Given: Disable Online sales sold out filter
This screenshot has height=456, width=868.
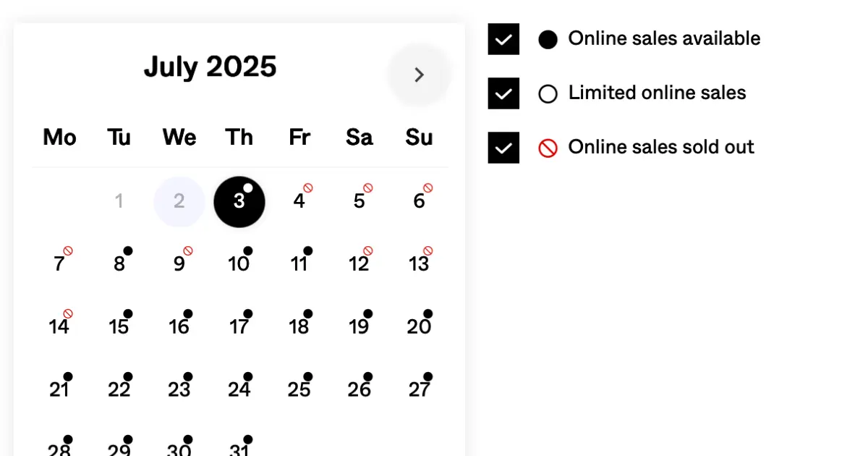Looking at the screenshot, I should tap(503, 148).
